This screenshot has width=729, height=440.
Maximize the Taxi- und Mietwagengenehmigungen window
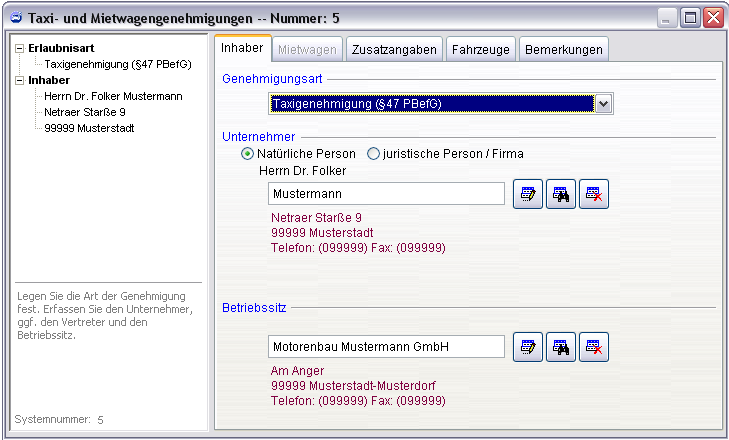(690, 17)
